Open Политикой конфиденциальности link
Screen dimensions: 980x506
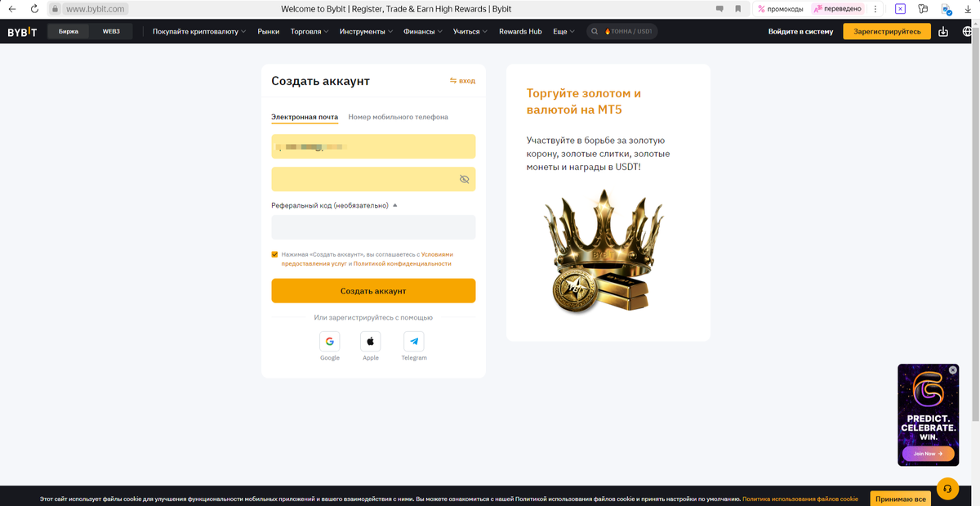coord(402,264)
